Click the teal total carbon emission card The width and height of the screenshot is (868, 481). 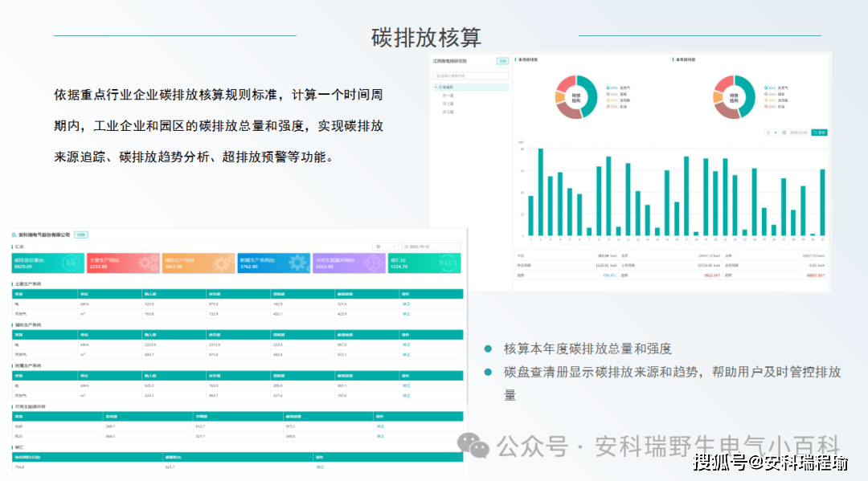(x=48, y=263)
